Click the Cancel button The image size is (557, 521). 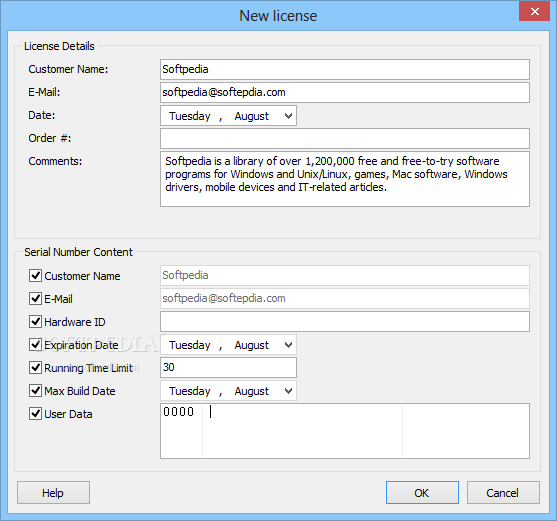[x=503, y=493]
